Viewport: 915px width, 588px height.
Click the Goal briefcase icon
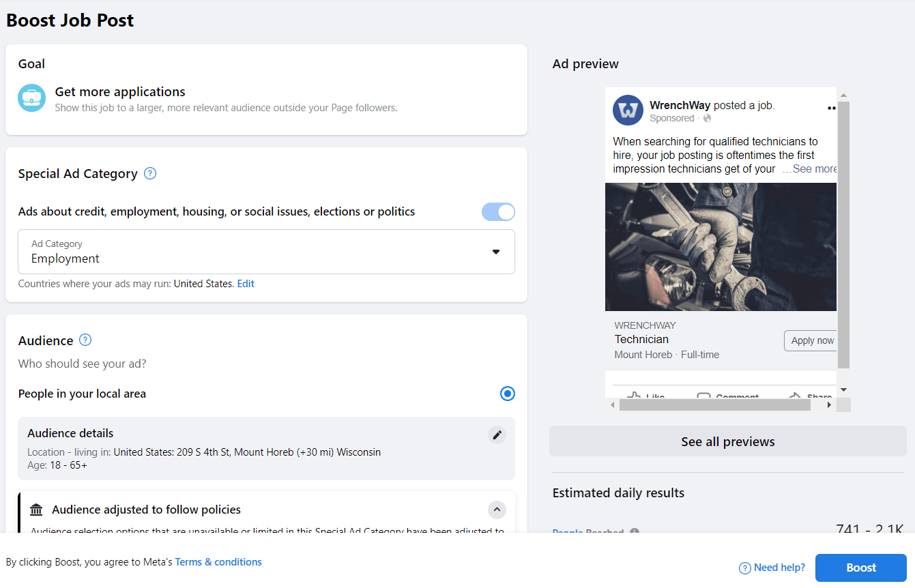coord(31,99)
